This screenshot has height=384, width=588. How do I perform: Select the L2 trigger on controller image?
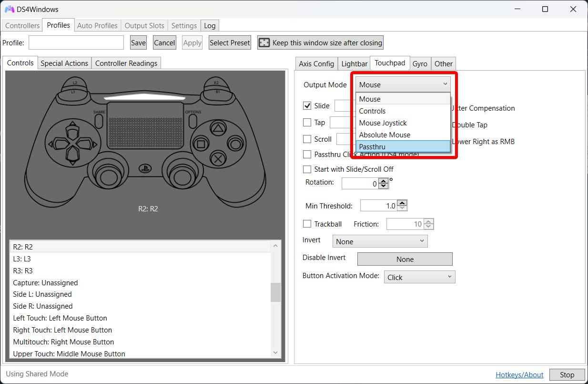tap(75, 83)
